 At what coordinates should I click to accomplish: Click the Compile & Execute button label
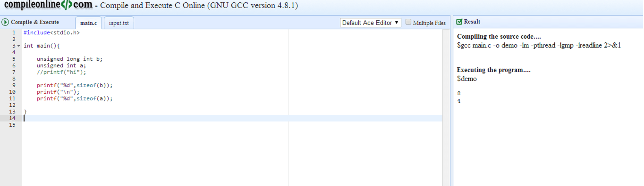(x=35, y=22)
